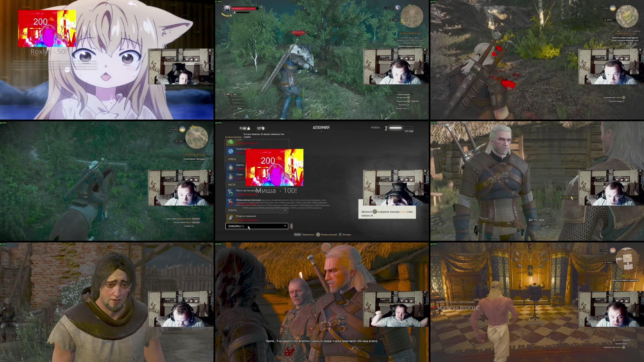Open the ЭЛИКСИРЫ category dropdown in Alchemy
This screenshot has width=644, height=362.
point(257,226)
